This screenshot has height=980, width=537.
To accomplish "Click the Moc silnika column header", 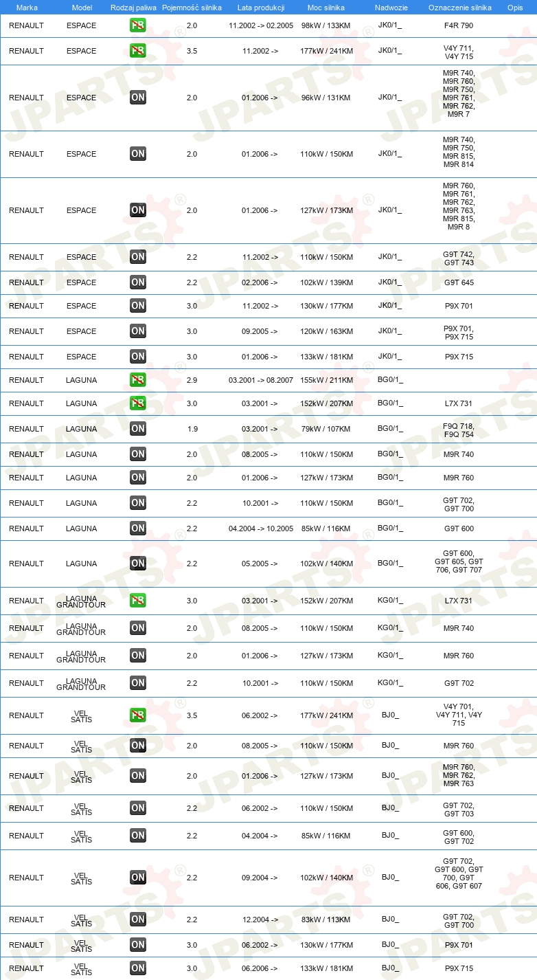I will coord(326,8).
